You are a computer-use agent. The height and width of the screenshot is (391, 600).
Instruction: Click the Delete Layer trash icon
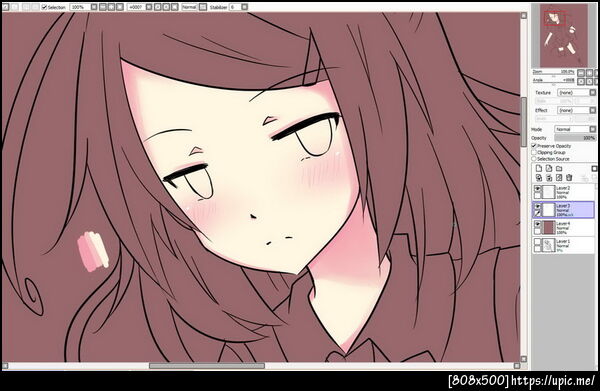point(569,178)
